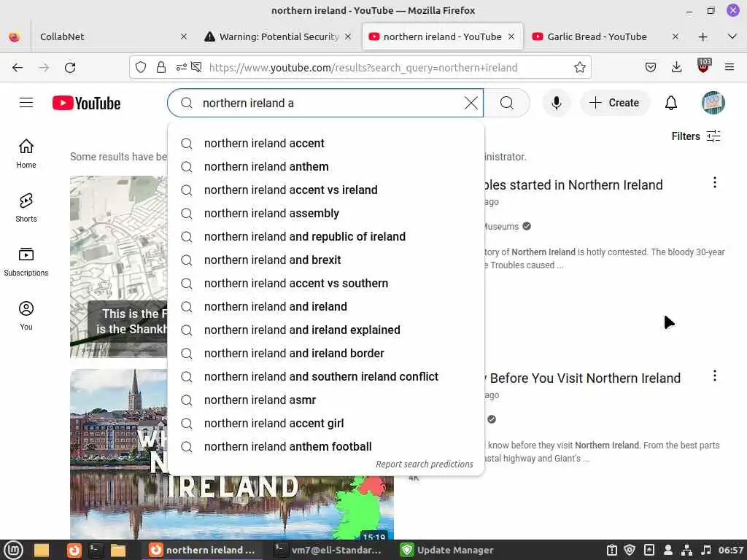
Task: Submit search with the magnifier button
Action: (507, 103)
